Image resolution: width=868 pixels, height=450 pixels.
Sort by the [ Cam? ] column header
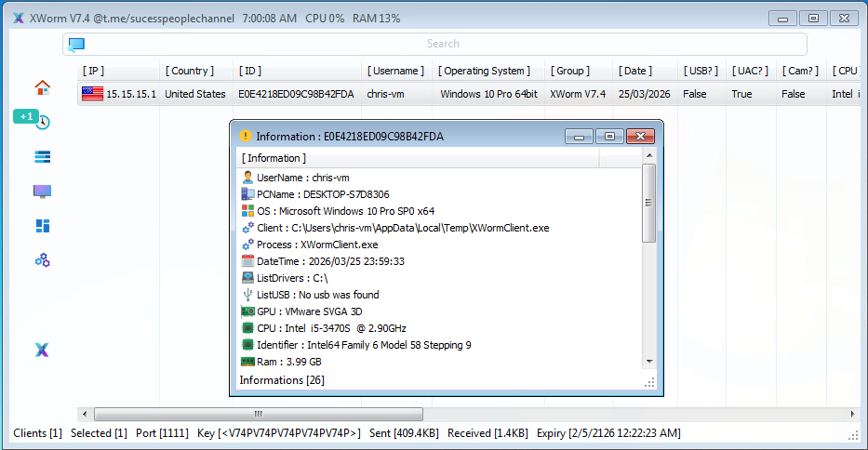(x=800, y=71)
